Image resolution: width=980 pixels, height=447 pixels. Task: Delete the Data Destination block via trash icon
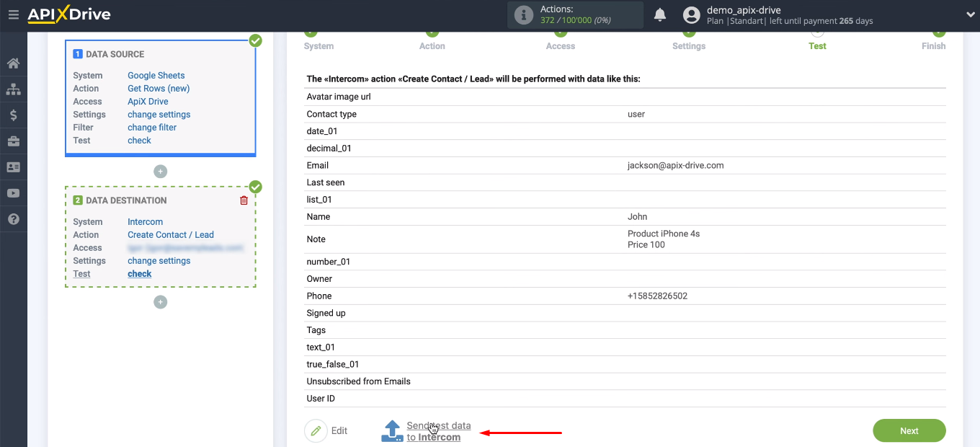[244, 200]
